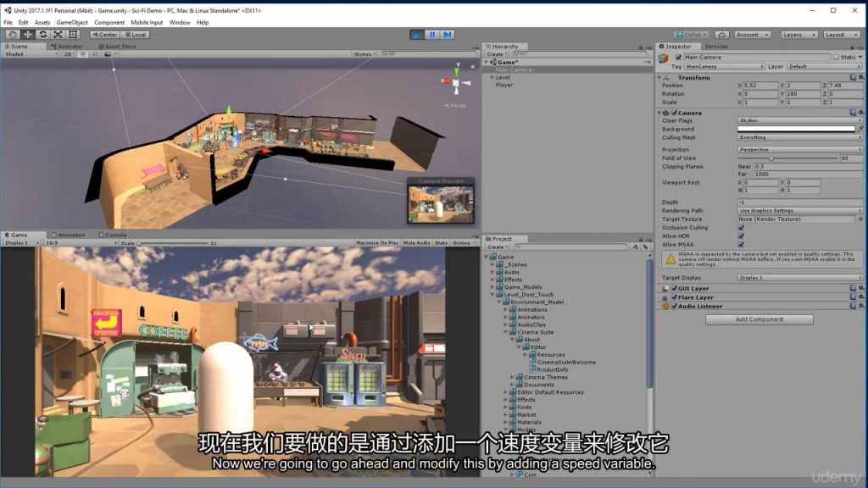Open the Layers dropdown in toolbar
868x488 pixels.
(x=798, y=34)
